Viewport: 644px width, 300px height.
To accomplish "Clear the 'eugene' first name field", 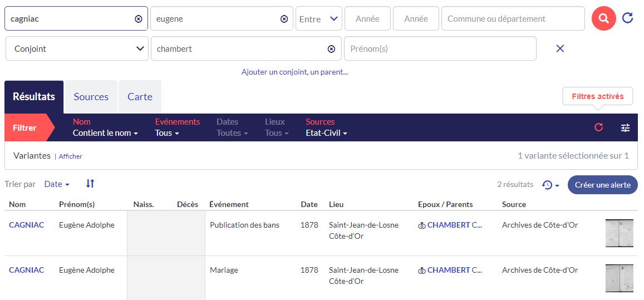I will point(284,19).
